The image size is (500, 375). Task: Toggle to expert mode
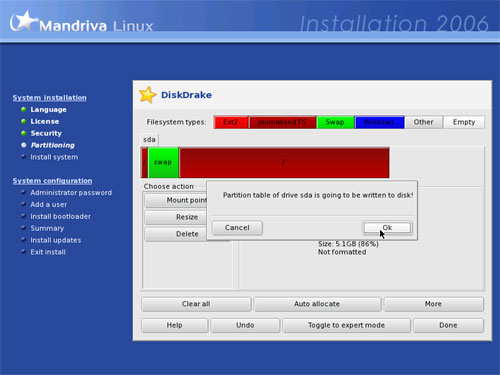pos(346,326)
